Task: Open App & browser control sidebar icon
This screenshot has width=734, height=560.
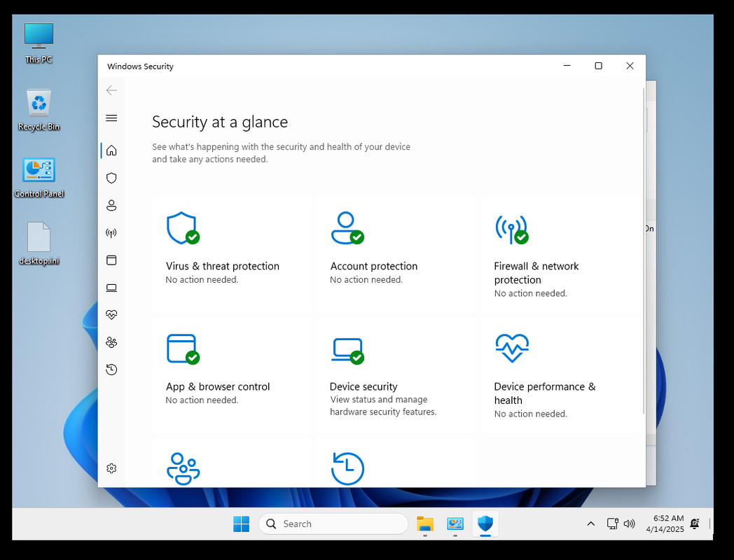Action: click(111, 260)
